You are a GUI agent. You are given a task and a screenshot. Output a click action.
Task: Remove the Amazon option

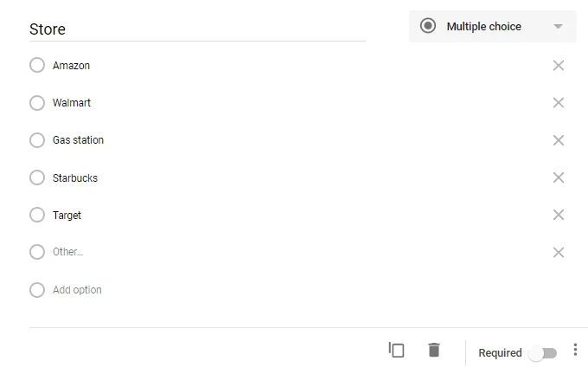tap(559, 66)
